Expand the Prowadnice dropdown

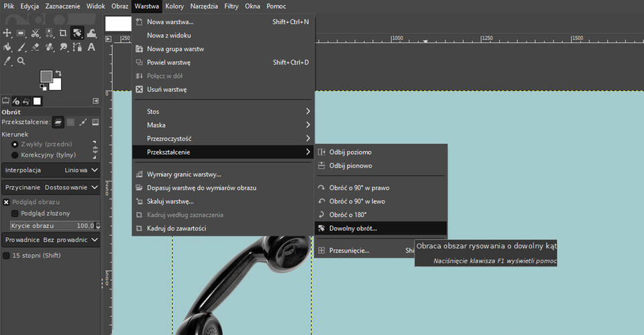coord(51,239)
